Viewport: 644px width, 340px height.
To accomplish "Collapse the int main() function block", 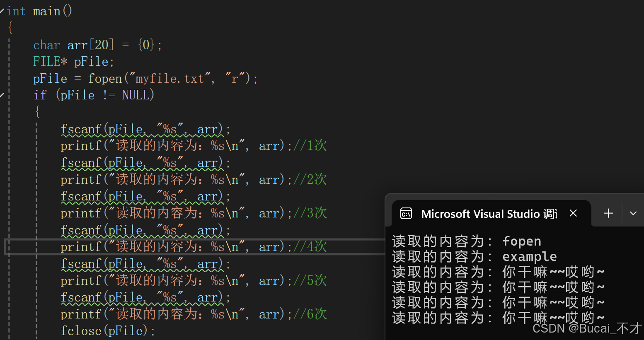I will coord(2,12).
